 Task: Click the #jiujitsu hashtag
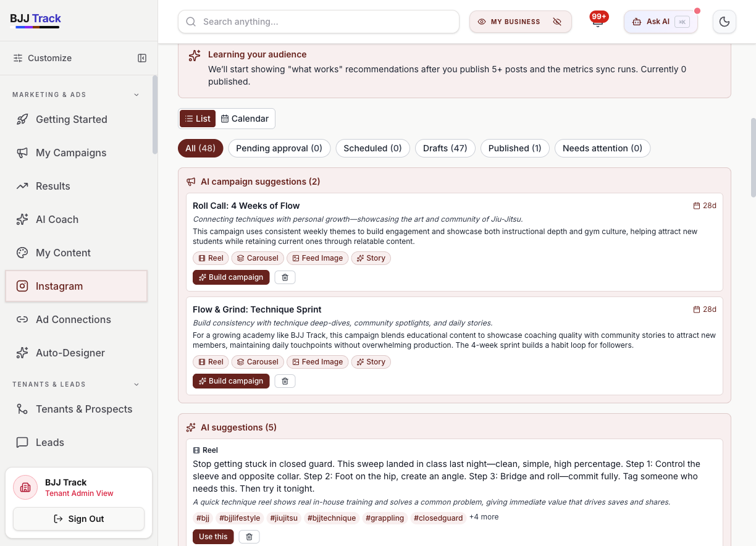(x=284, y=518)
